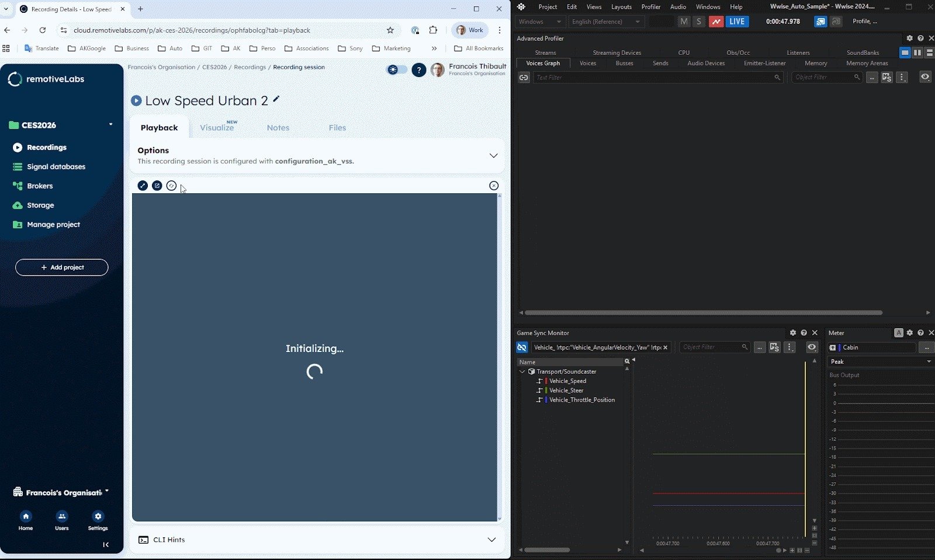Click the Storage icon in remotiveLabs sidebar
The height and width of the screenshot is (560, 935).
coord(18,205)
